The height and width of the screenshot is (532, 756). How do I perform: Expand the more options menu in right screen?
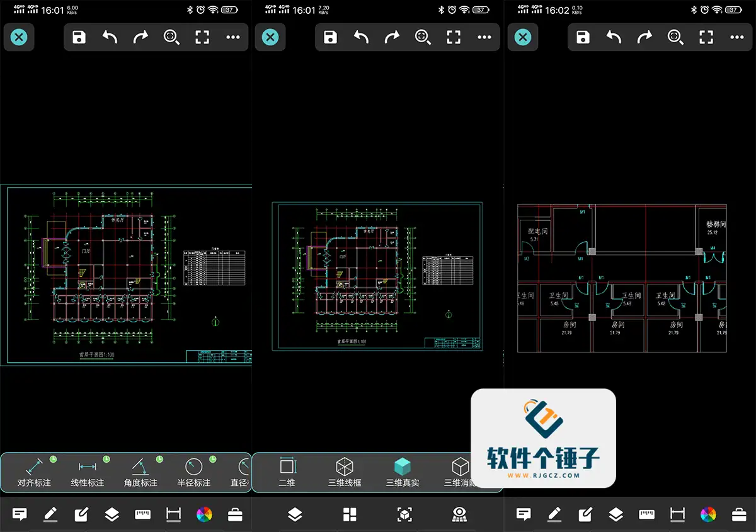coord(736,37)
